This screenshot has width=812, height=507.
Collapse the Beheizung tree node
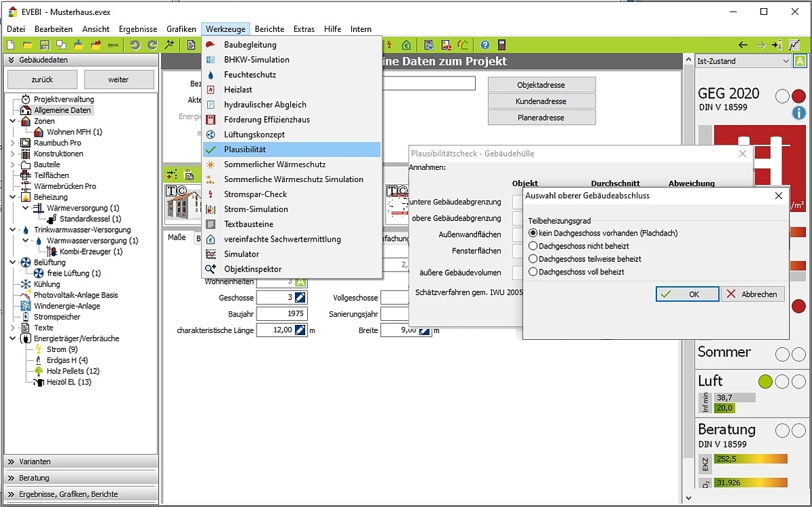point(13,197)
